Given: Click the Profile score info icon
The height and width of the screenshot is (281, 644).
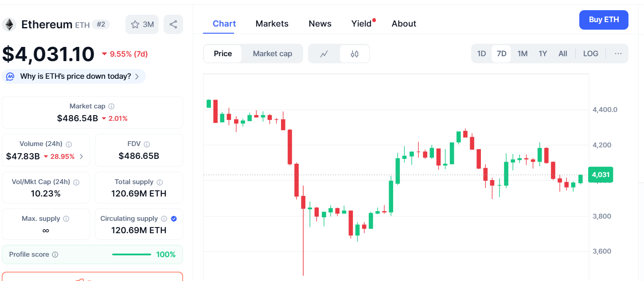Looking at the screenshot, I should point(55,254).
